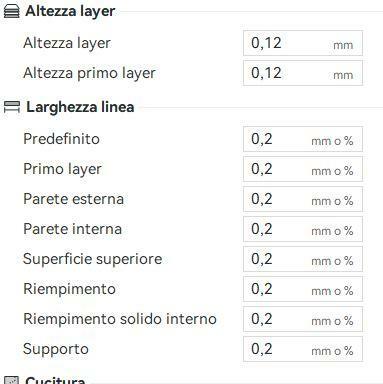
Task: Click the Parete esterna label
Action: [73, 199]
